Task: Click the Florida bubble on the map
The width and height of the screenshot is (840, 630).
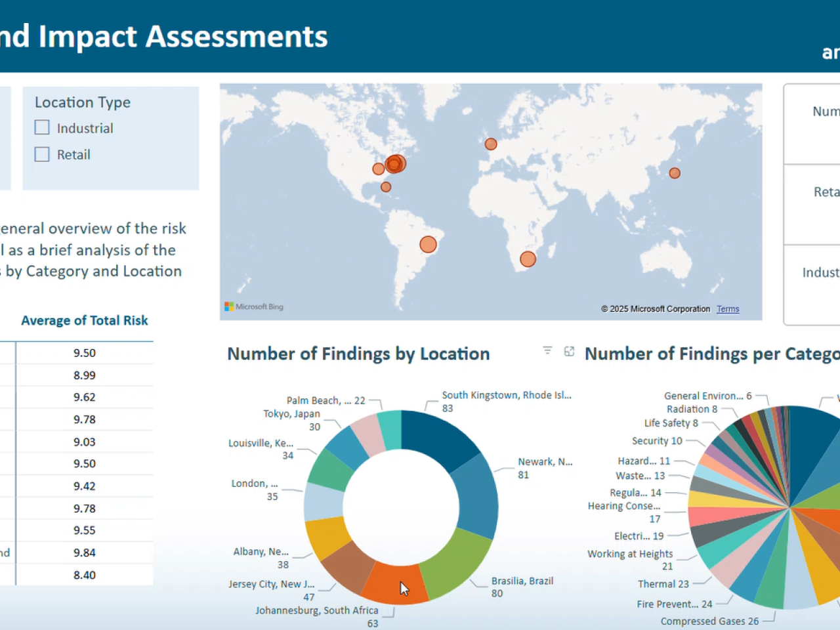Action: [386, 187]
